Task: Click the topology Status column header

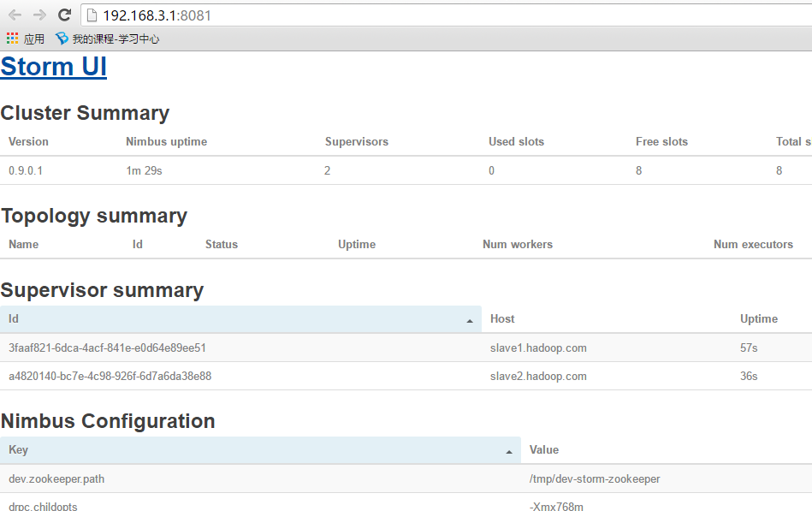Action: (x=221, y=244)
